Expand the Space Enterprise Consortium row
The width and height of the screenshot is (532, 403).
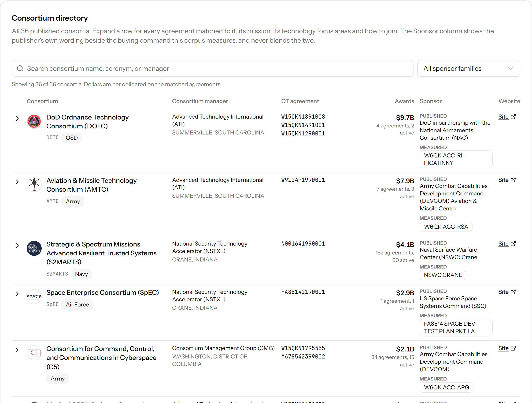(17, 294)
